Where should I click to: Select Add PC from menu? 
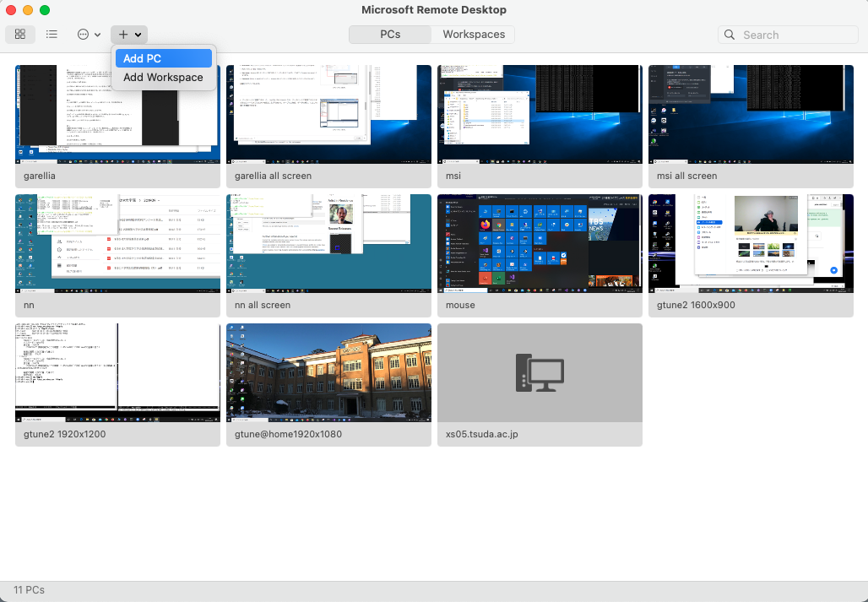[163, 58]
